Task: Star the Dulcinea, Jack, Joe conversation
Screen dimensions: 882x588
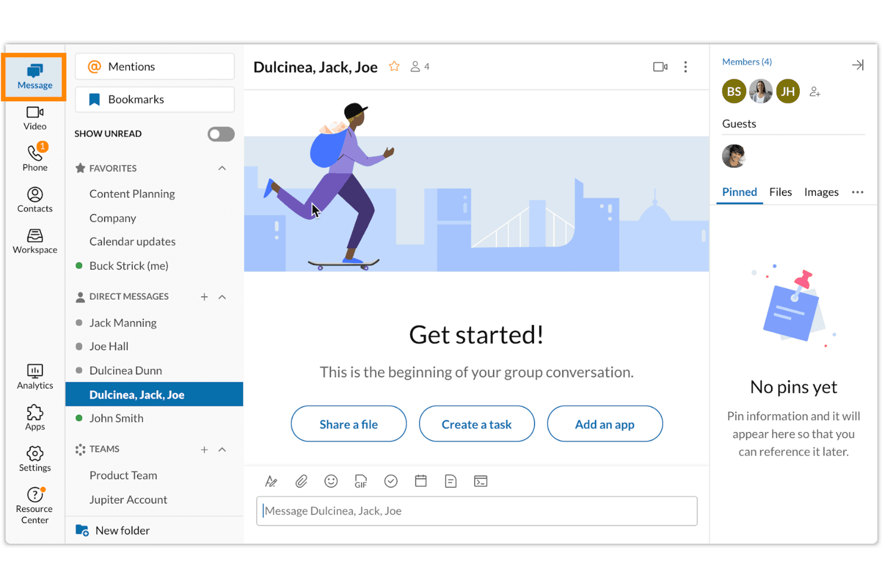Action: point(394,66)
